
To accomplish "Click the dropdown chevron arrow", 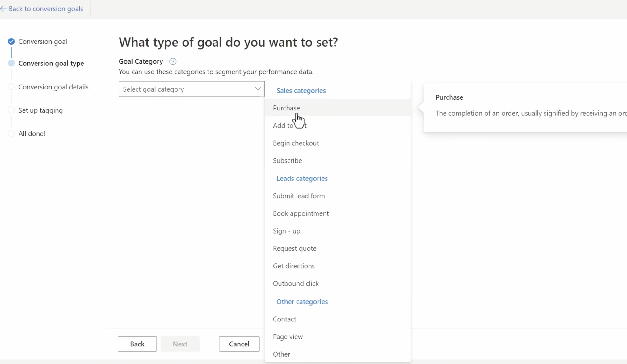I will [x=258, y=89].
